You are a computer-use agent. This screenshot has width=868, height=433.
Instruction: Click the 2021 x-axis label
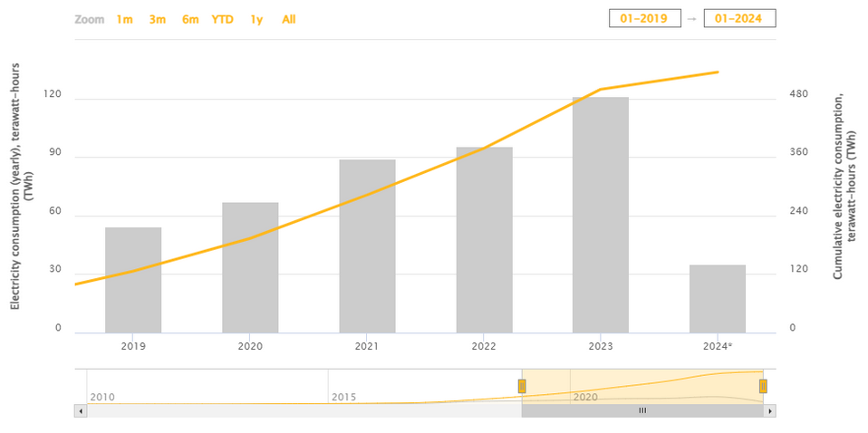click(367, 347)
